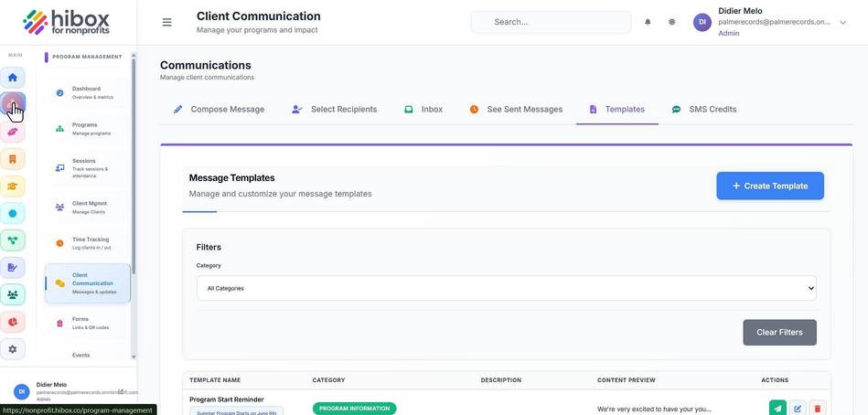The height and width of the screenshot is (415, 868).
Task: Click the hibox for nonprofits logo
Action: coord(67,22)
